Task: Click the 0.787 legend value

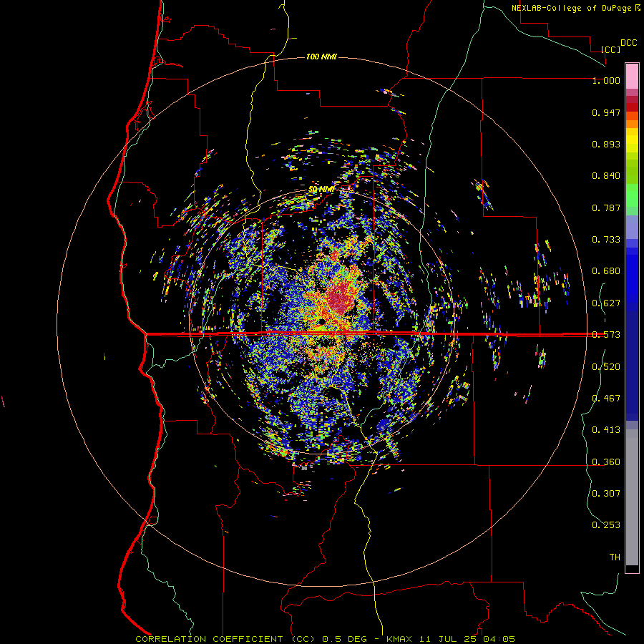Action: [606, 208]
